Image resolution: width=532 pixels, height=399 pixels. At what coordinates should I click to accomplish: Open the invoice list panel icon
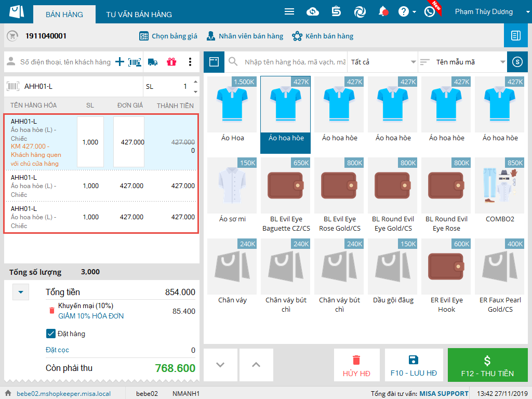tap(516, 36)
